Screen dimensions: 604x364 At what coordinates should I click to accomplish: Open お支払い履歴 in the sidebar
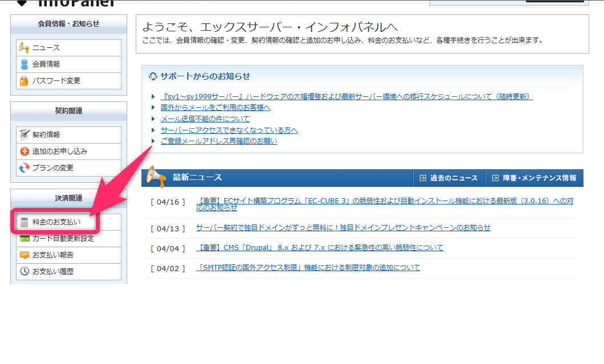coord(68,271)
